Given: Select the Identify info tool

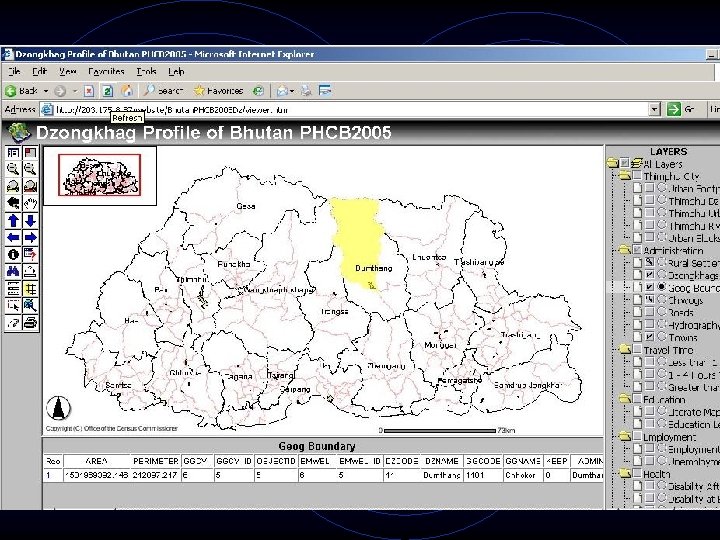Looking at the screenshot, I should click(x=13, y=254).
